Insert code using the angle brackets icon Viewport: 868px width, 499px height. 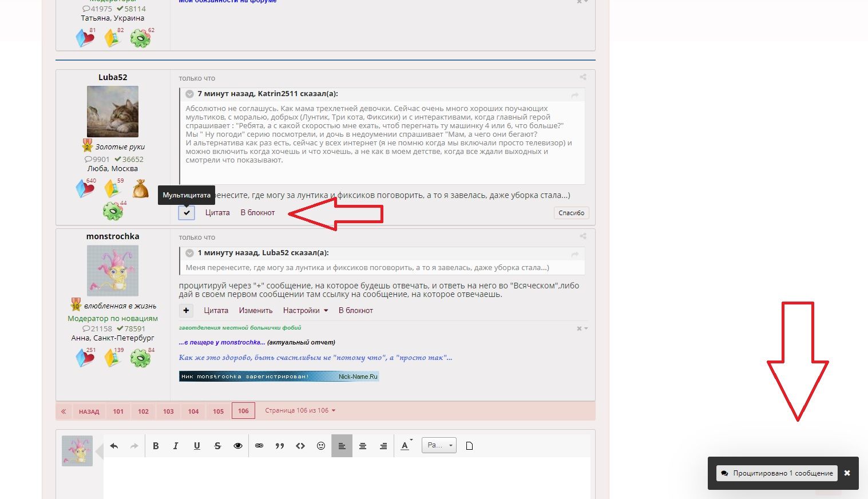(300, 446)
